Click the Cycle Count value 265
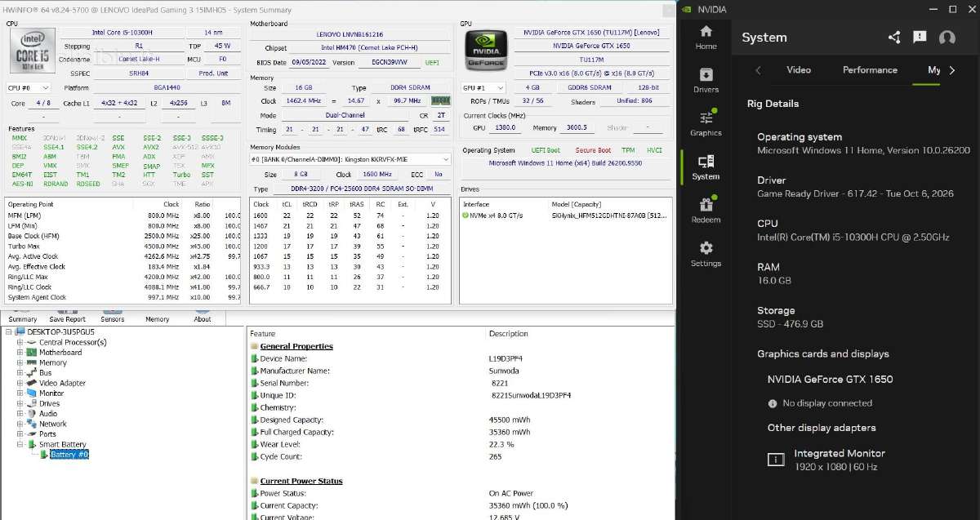 [495, 456]
